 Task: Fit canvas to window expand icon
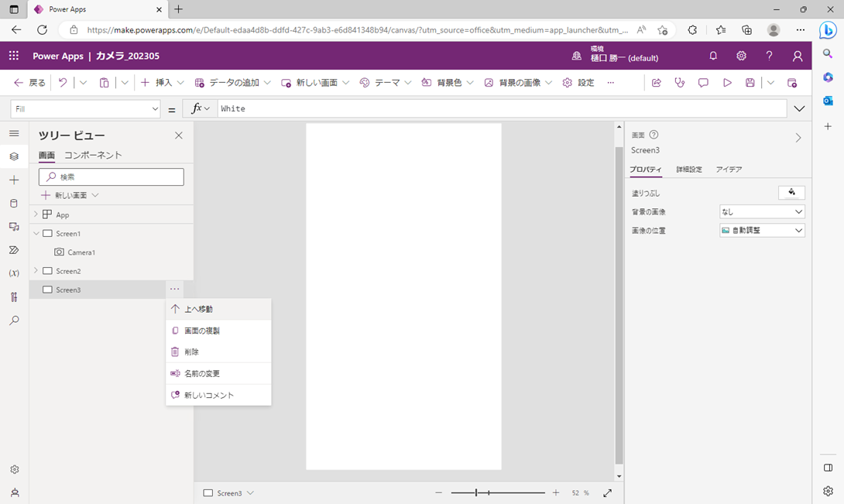click(607, 492)
